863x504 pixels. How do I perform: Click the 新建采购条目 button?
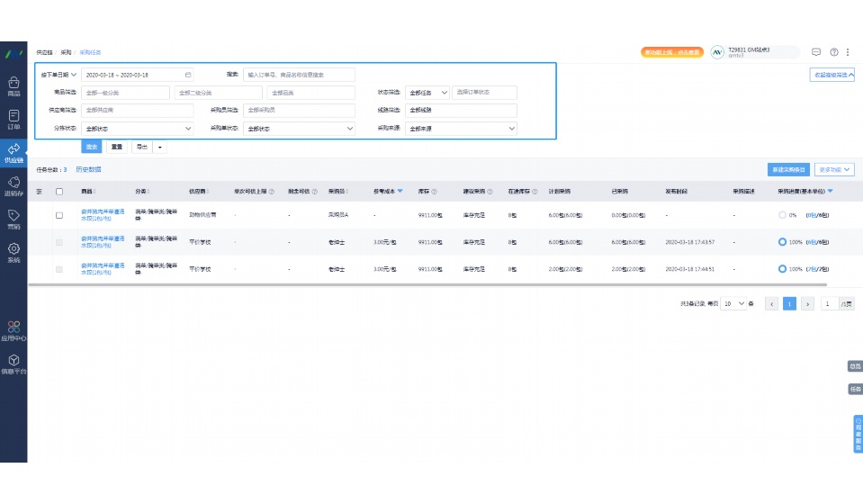coord(787,169)
